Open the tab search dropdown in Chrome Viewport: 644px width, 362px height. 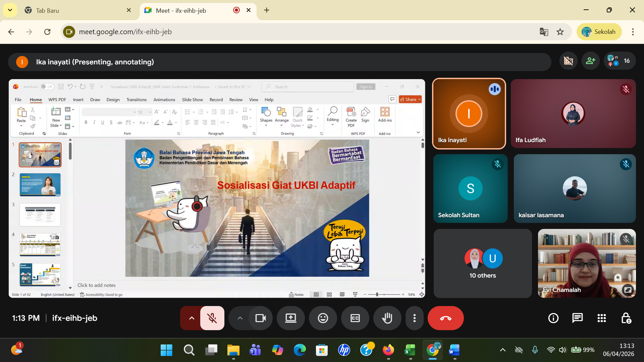(10, 10)
